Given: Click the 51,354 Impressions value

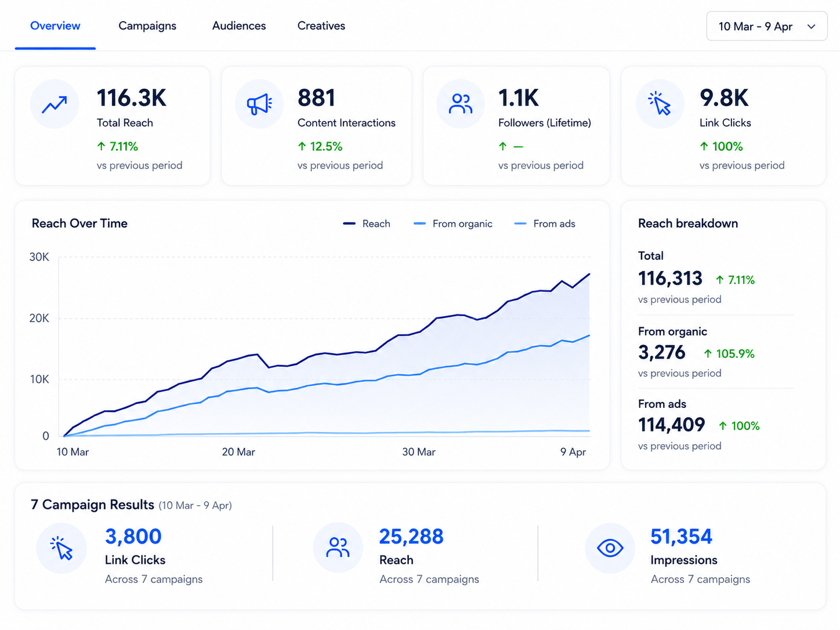Looking at the screenshot, I should pyautogui.click(x=681, y=537).
